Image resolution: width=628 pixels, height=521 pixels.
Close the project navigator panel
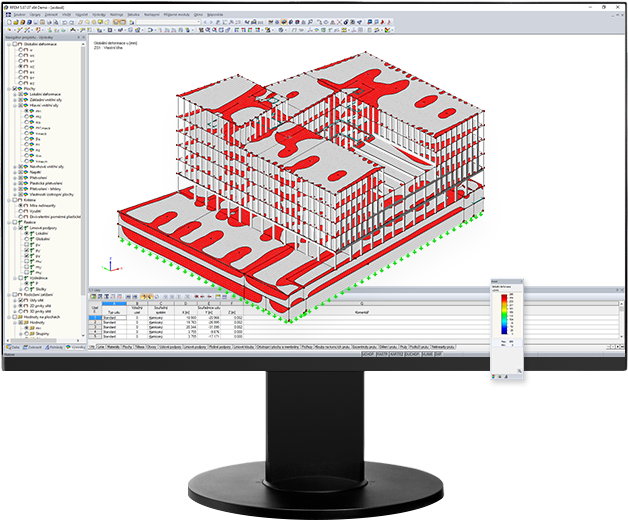pyautogui.click(x=83, y=38)
